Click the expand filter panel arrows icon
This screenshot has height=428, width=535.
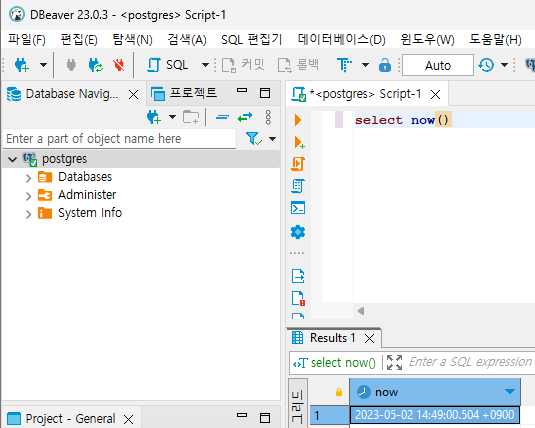[394, 362]
